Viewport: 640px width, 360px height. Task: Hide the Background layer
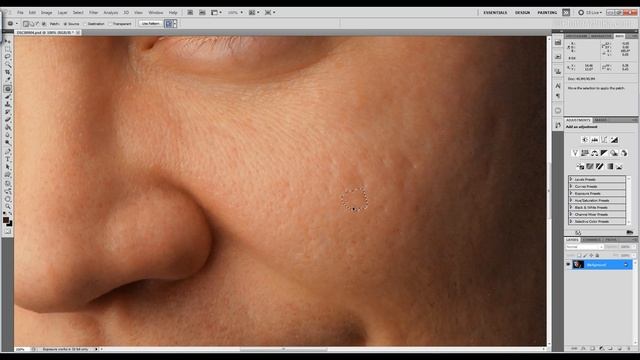568,265
